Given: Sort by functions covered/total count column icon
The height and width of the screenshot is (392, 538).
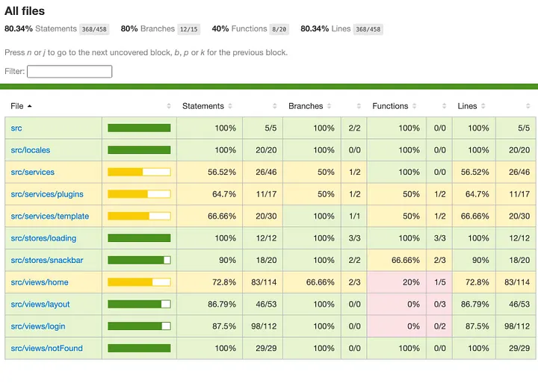Looking at the screenshot, I should pyautogui.click(x=445, y=106).
